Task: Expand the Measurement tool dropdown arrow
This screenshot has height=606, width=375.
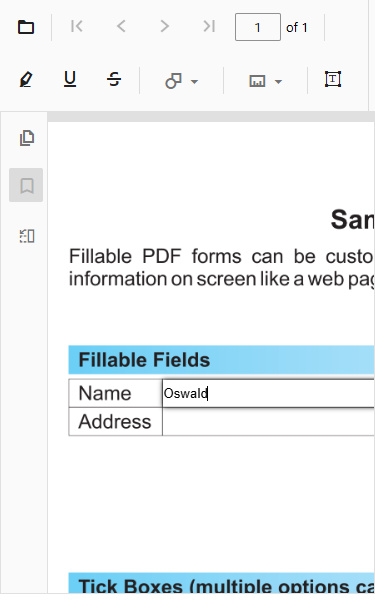Action: pyautogui.click(x=278, y=82)
